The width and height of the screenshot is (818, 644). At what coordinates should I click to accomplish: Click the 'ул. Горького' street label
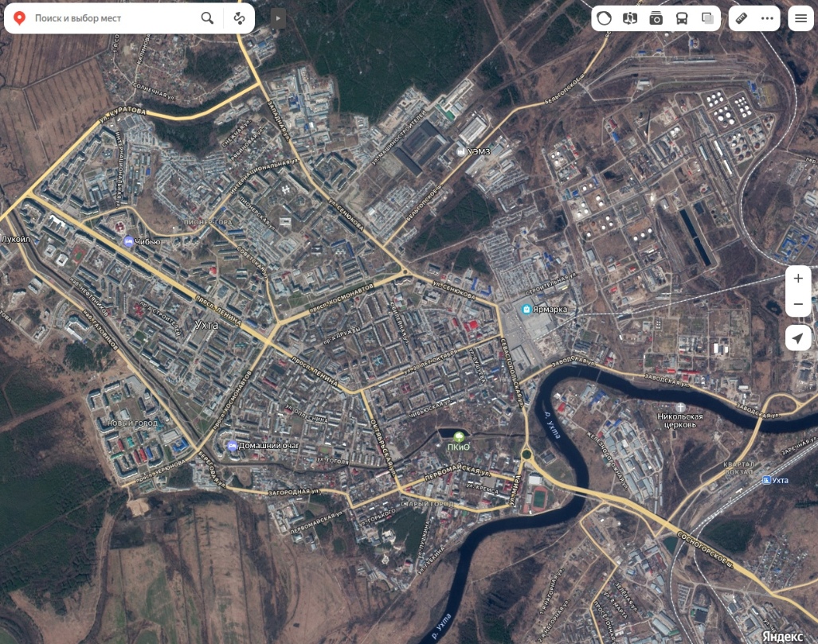(378, 516)
